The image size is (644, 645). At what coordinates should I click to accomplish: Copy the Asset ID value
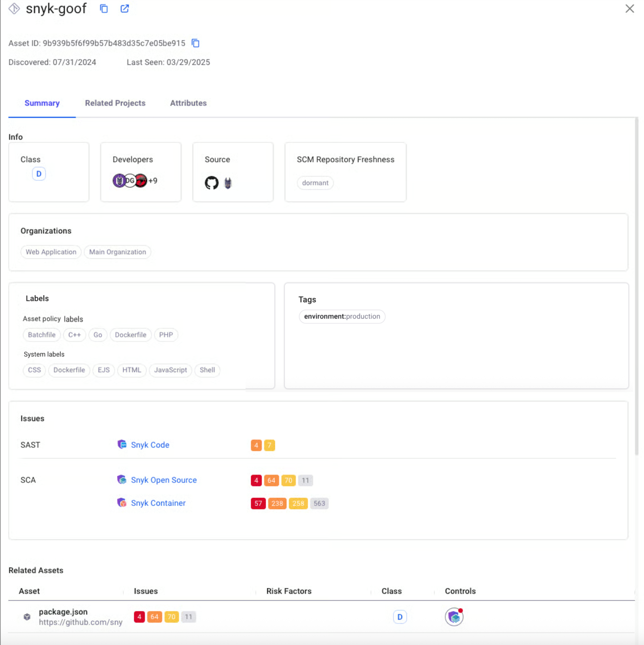195,43
